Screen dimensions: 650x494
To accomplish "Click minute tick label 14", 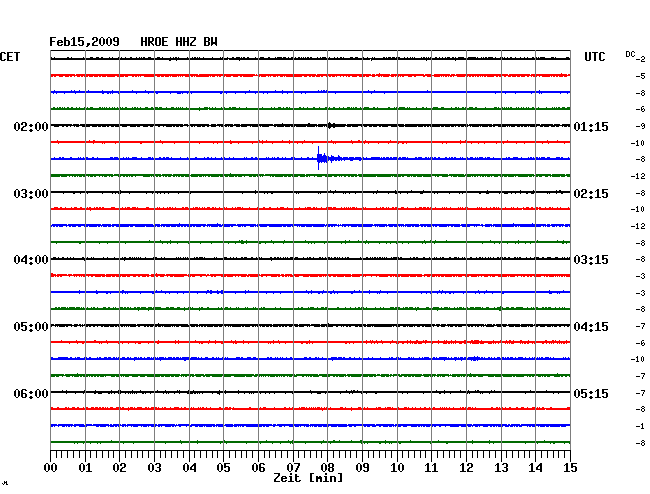I will coord(536,467).
